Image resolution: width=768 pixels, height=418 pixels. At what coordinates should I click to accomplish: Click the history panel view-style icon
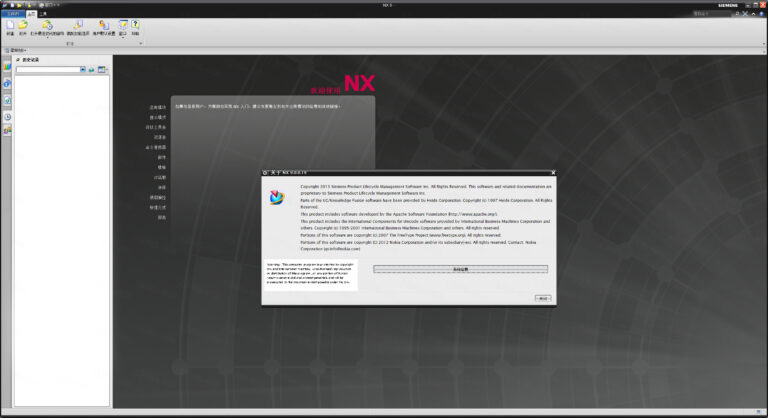pyautogui.click(x=101, y=69)
